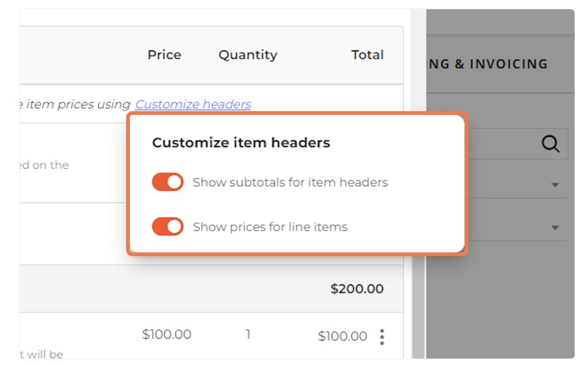Screen dimensions: 588x365
Task: Switch to the Billing & Invoicing tab
Action: [487, 64]
